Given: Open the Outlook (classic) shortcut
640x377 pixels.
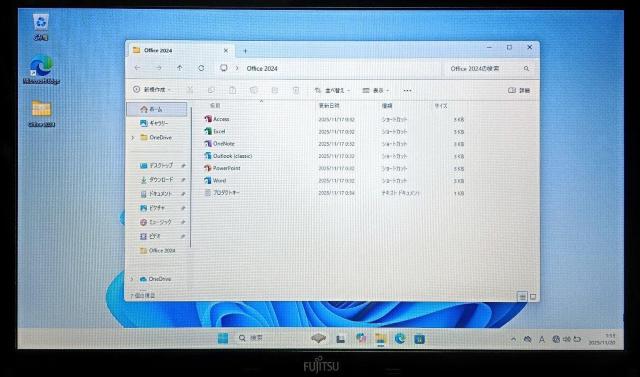Looking at the screenshot, I should click(228, 156).
